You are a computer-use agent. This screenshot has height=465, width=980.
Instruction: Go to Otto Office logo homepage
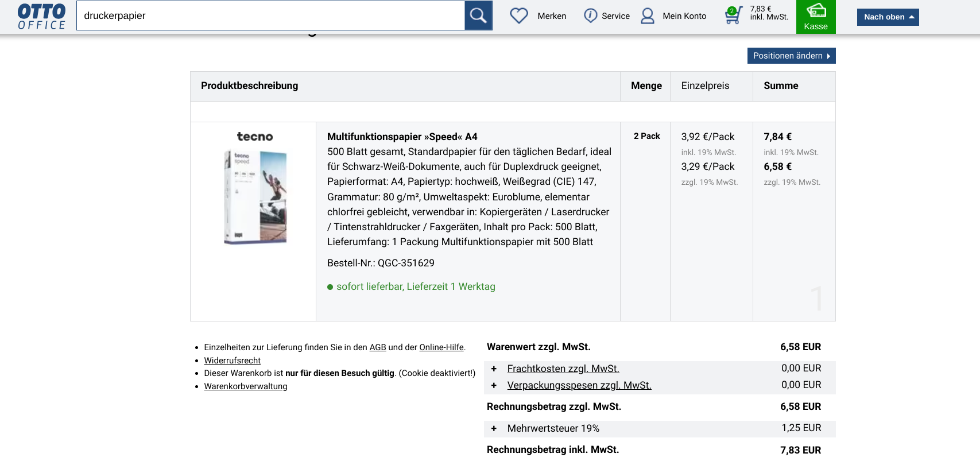(41, 16)
